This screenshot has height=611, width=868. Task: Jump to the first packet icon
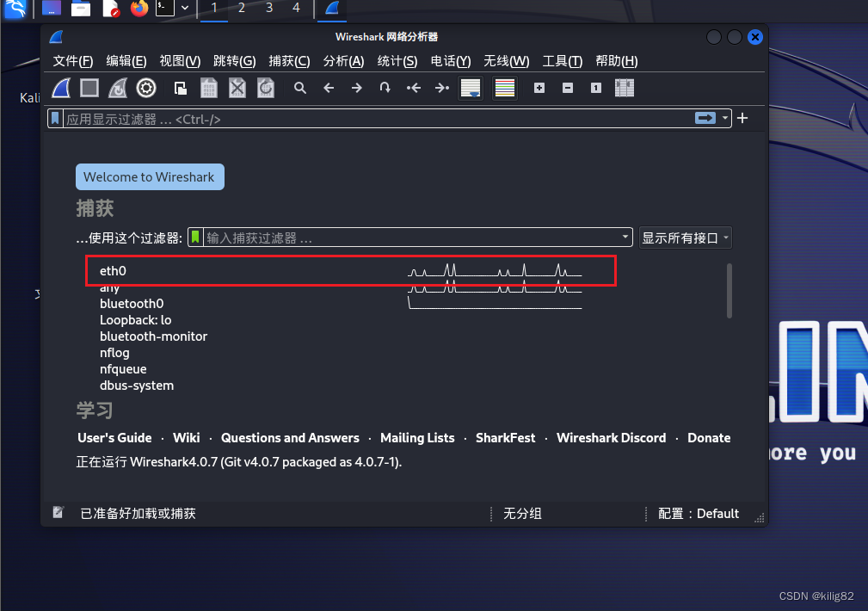click(414, 88)
